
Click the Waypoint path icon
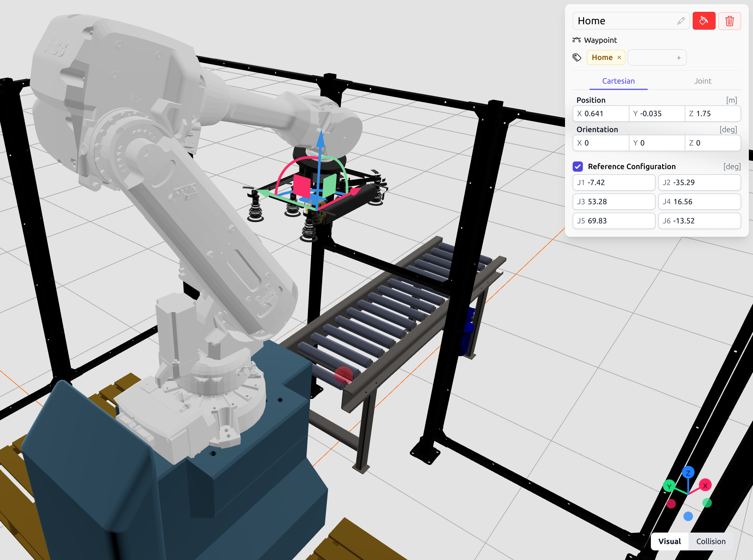coord(576,40)
